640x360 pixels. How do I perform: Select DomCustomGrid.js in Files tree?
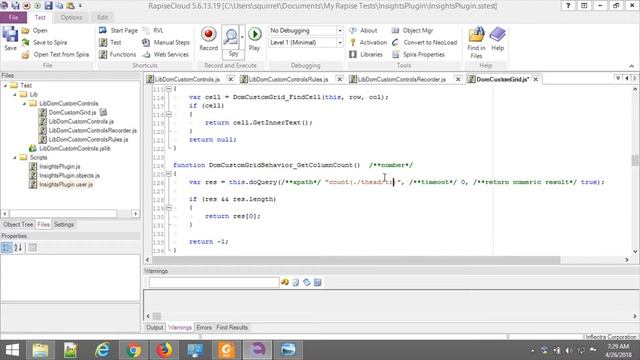coord(72,112)
